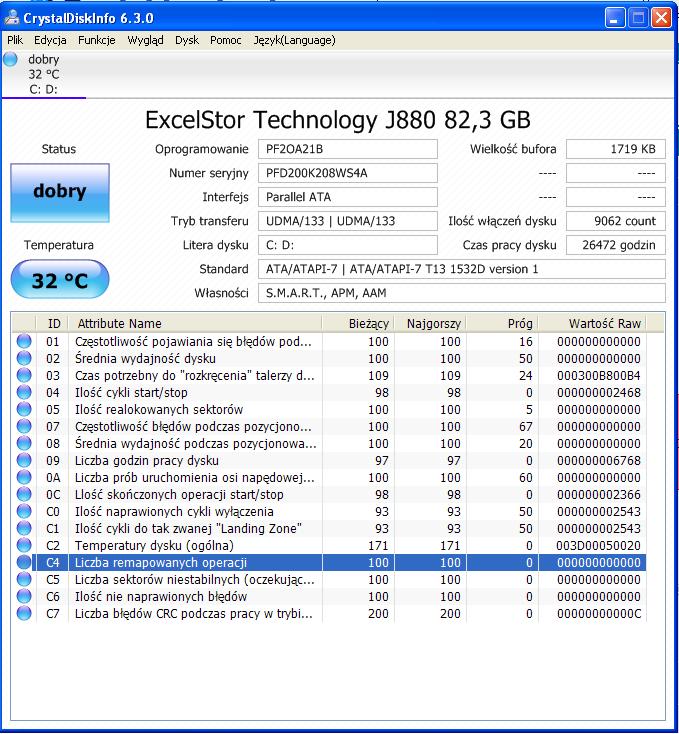Maximize the CrystalDiskInfo window

click(638, 18)
